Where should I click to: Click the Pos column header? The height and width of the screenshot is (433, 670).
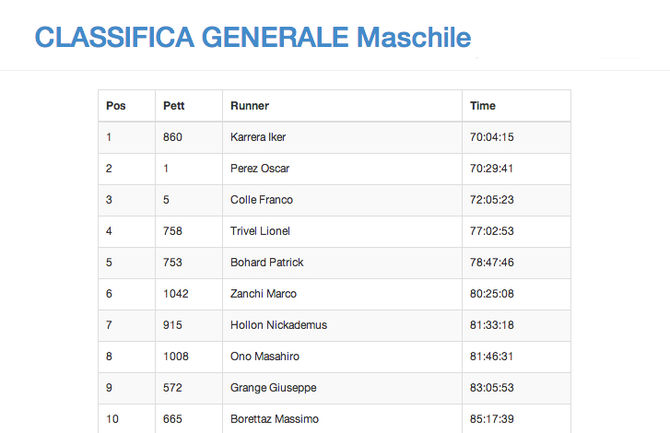tap(116, 106)
